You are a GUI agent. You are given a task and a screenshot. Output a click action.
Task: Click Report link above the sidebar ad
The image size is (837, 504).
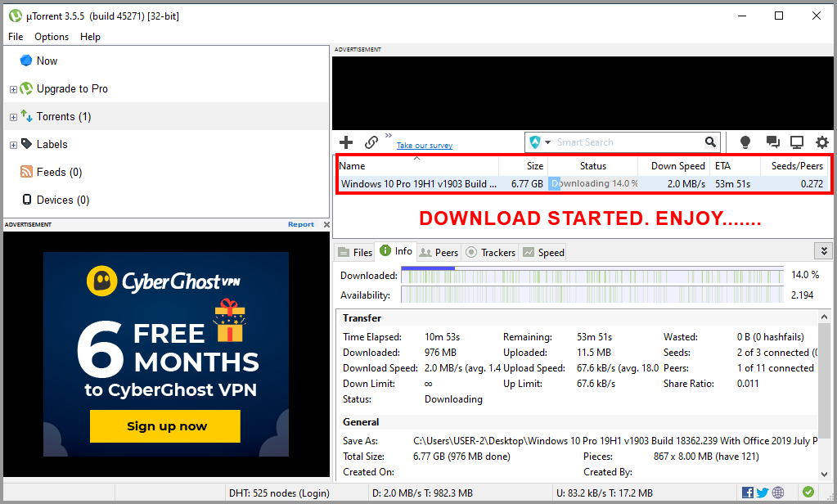point(301,224)
